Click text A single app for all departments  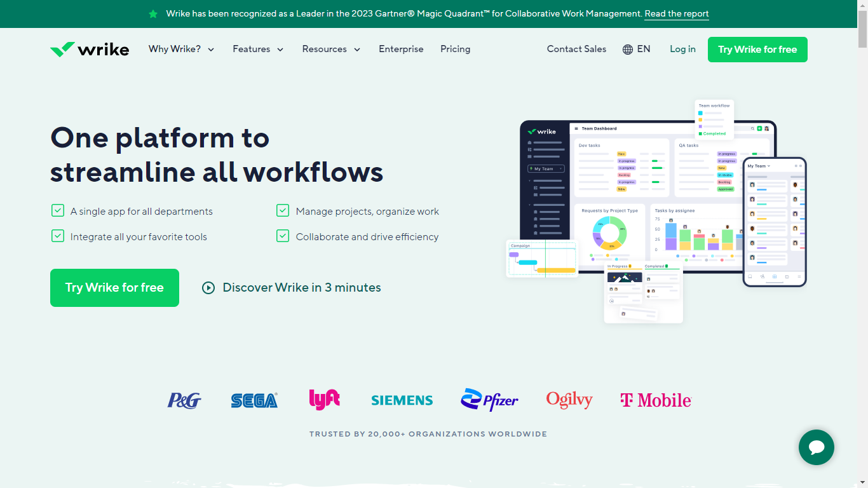click(142, 211)
